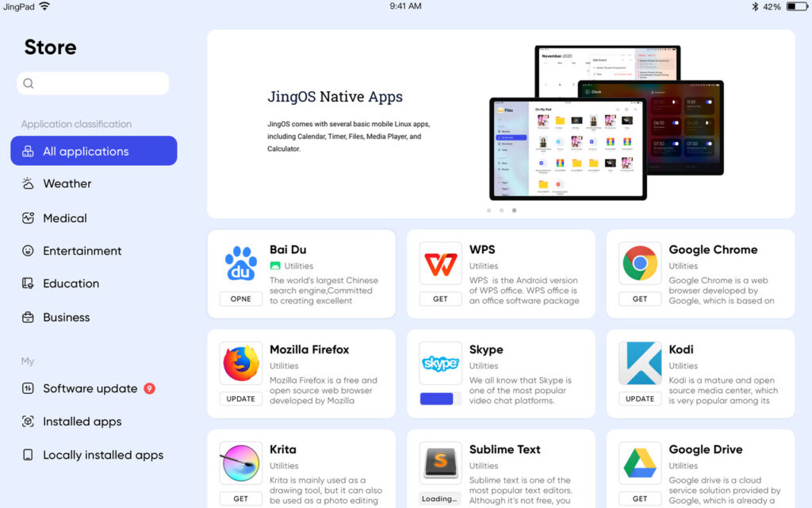Click the Google Chrome app icon
This screenshot has width=812, height=508.
point(640,264)
